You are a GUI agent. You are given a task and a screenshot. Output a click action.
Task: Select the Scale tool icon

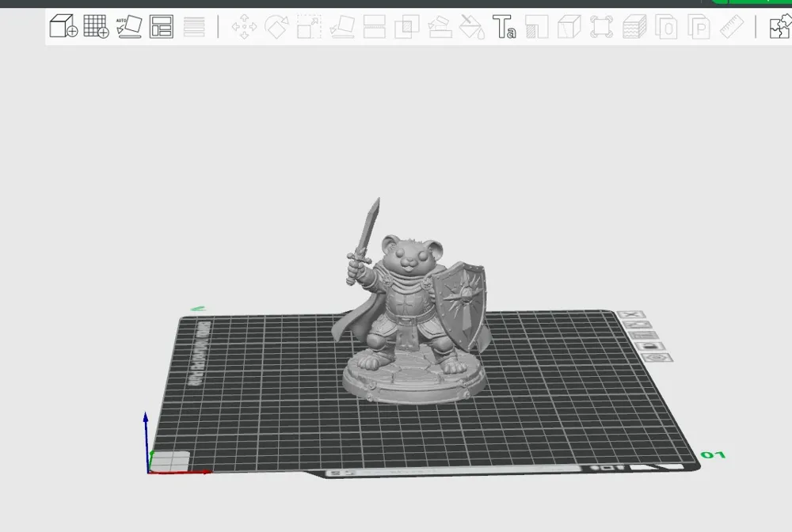tap(309, 26)
